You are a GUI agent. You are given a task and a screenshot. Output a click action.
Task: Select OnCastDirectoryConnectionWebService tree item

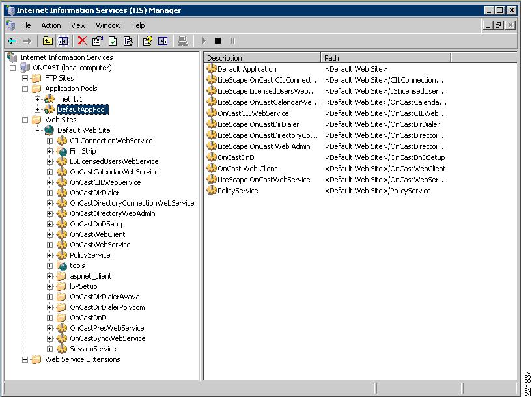click(132, 203)
